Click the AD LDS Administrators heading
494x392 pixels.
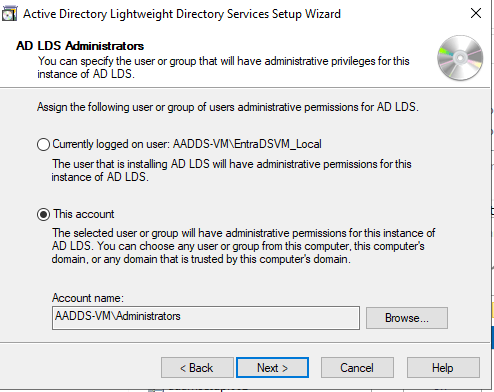point(80,46)
